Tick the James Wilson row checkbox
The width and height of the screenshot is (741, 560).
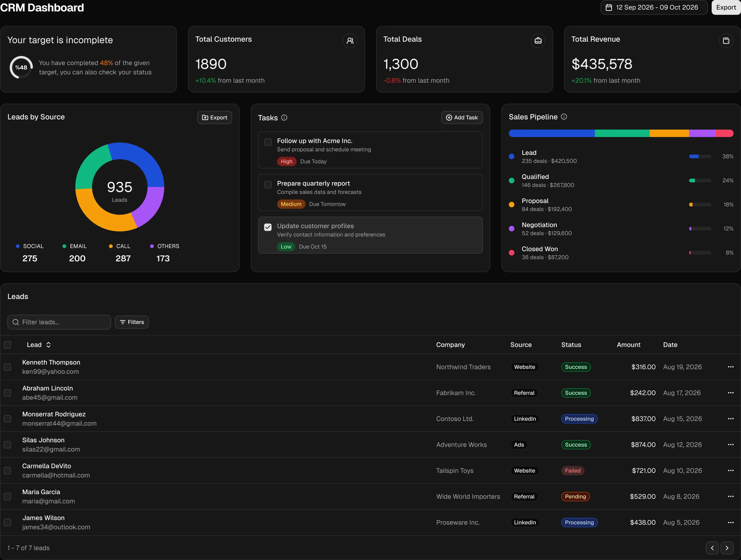pyautogui.click(x=7, y=522)
